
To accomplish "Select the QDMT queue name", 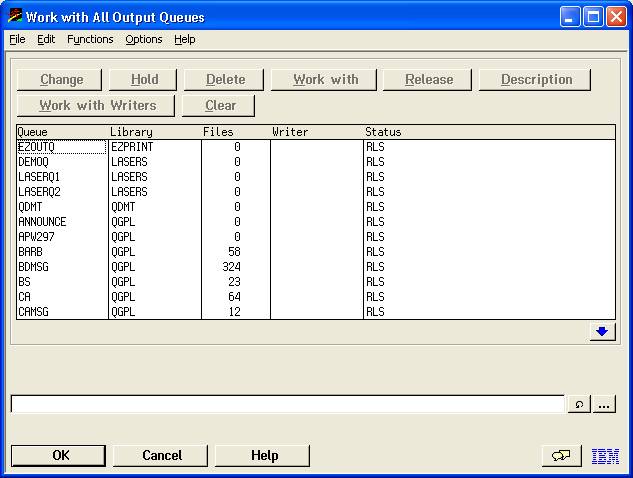I will [x=30, y=207].
